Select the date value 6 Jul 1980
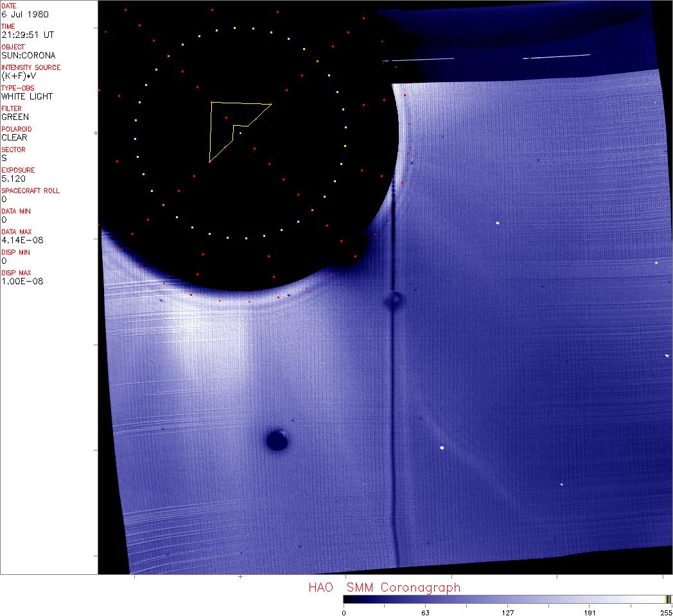Screen dimensions: 673x616 24,14
